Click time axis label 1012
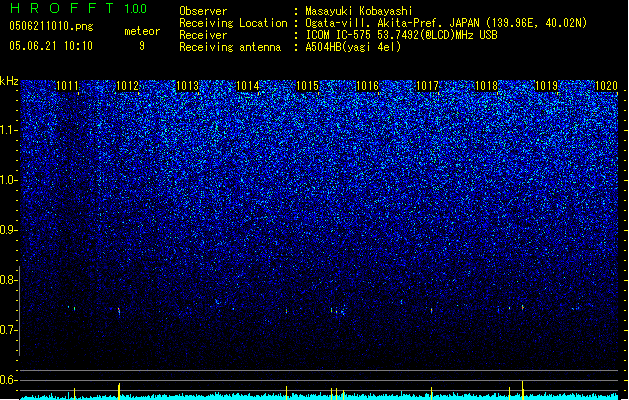Viewport: 629px width, 400px height. [x=127, y=86]
